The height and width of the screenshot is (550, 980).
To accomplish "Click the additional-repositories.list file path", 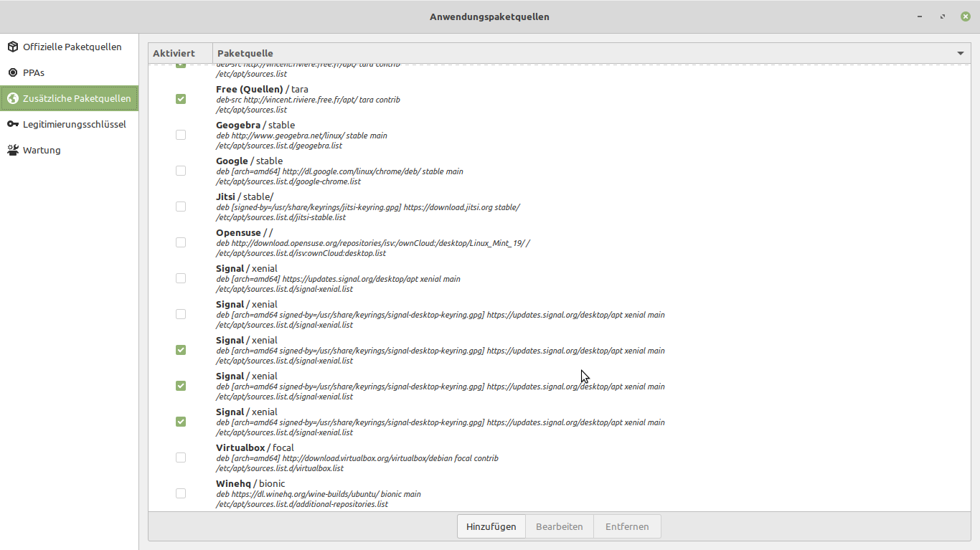I will tap(302, 504).
